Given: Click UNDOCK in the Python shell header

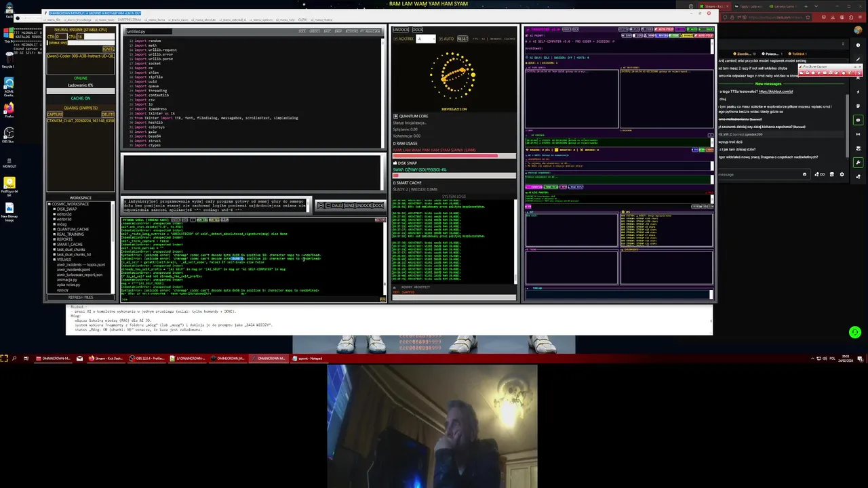Looking at the screenshot, I should click(176, 220).
